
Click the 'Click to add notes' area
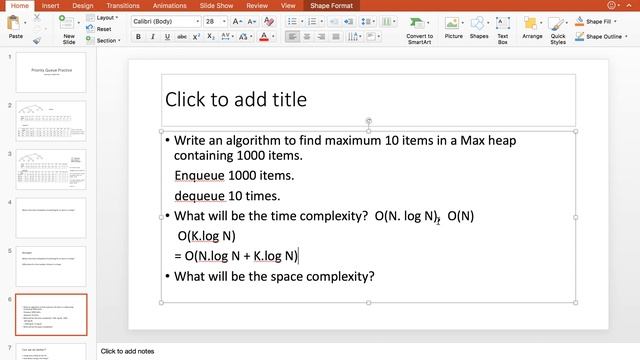[127, 351]
